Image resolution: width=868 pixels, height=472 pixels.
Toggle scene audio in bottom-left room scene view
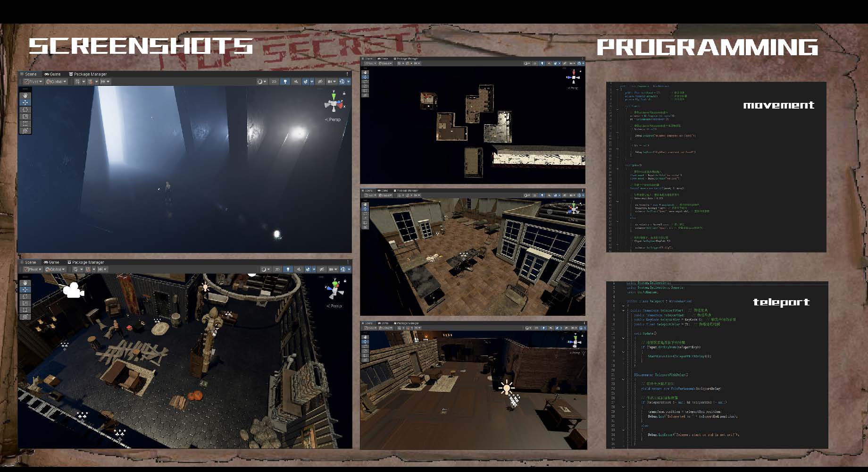(x=299, y=270)
